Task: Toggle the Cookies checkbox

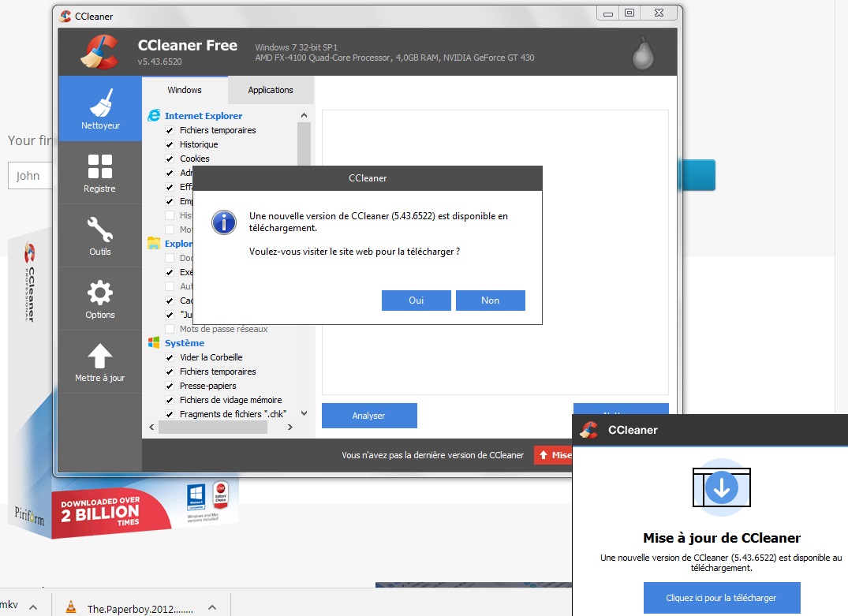Action: [170, 159]
